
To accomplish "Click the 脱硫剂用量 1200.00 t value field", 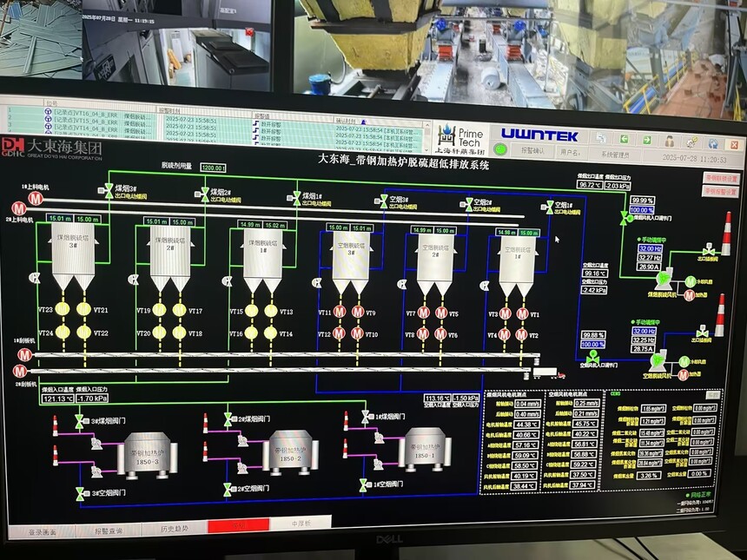I will click(x=212, y=168).
